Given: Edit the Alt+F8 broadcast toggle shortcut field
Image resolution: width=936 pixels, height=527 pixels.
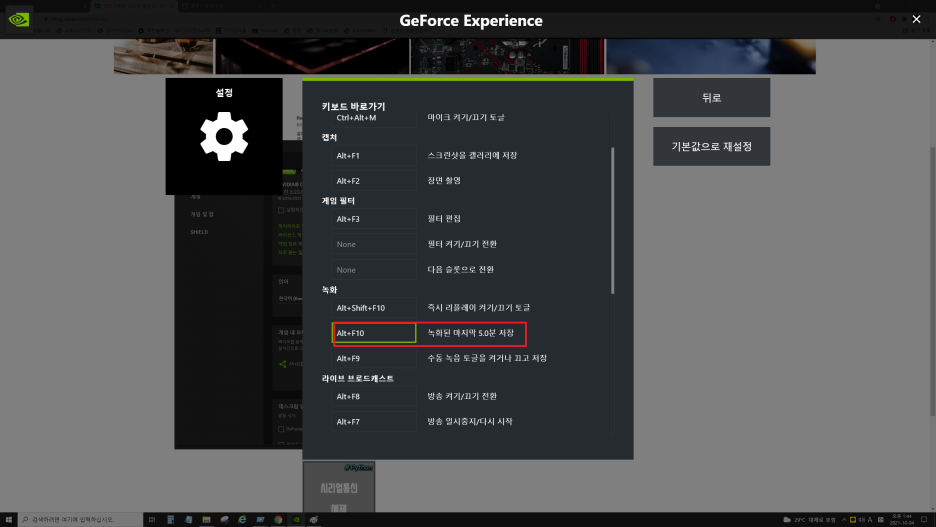Looking at the screenshot, I should tap(374, 396).
